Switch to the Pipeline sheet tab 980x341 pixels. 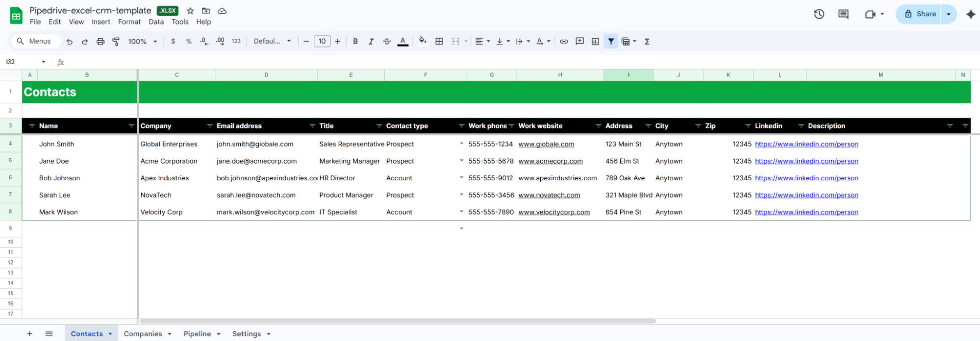coord(201,334)
